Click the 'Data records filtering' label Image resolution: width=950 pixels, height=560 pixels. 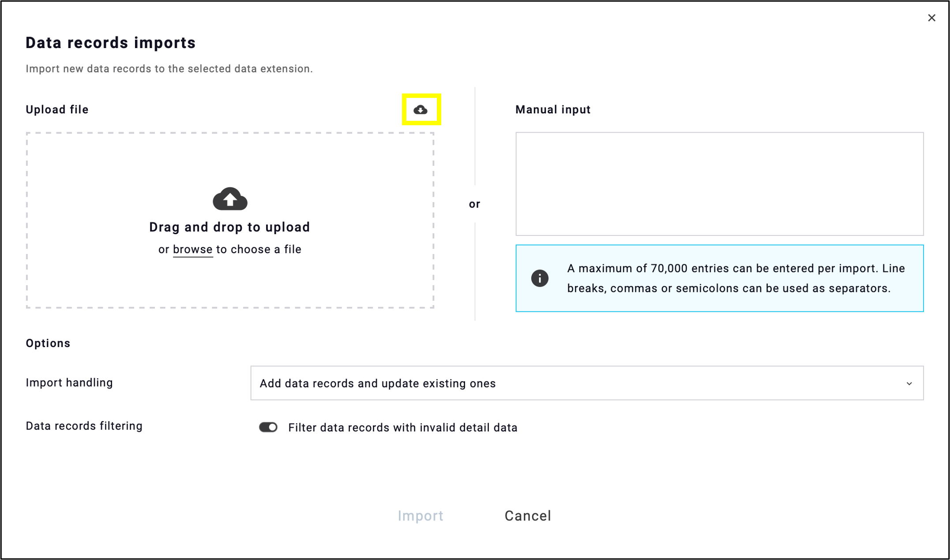(84, 426)
